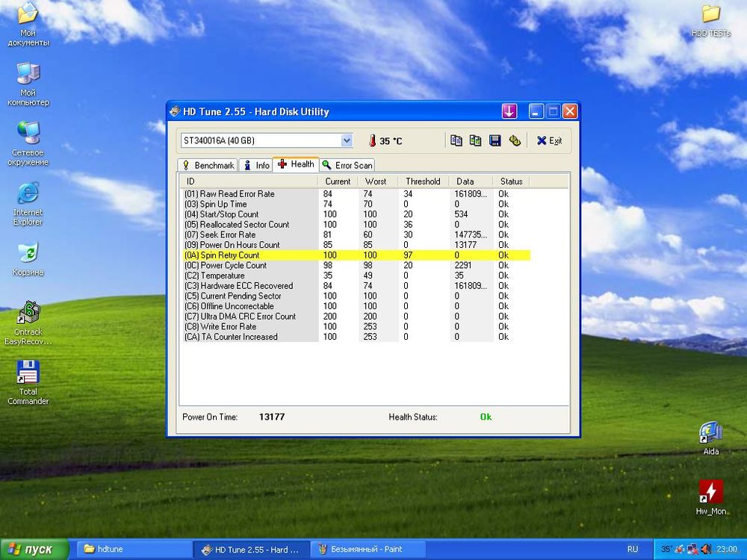747x560 pixels.
Task: Click the Exit button
Action: [x=549, y=140]
